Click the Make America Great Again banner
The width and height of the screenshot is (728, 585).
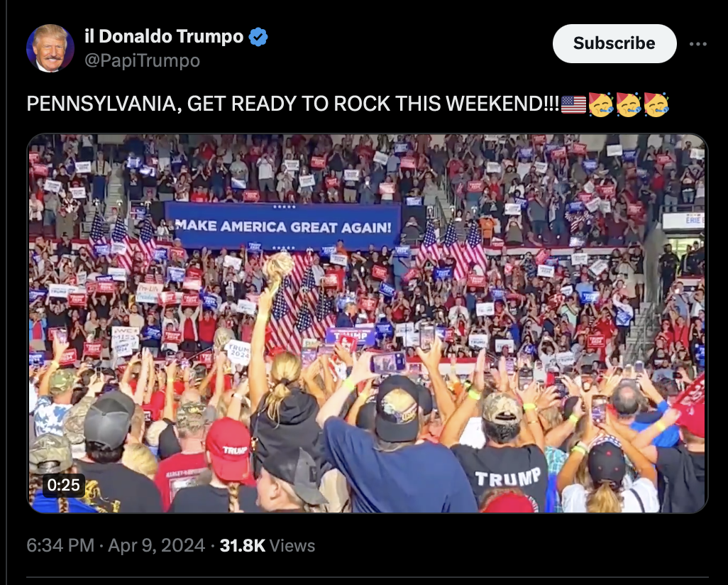pyautogui.click(x=283, y=226)
